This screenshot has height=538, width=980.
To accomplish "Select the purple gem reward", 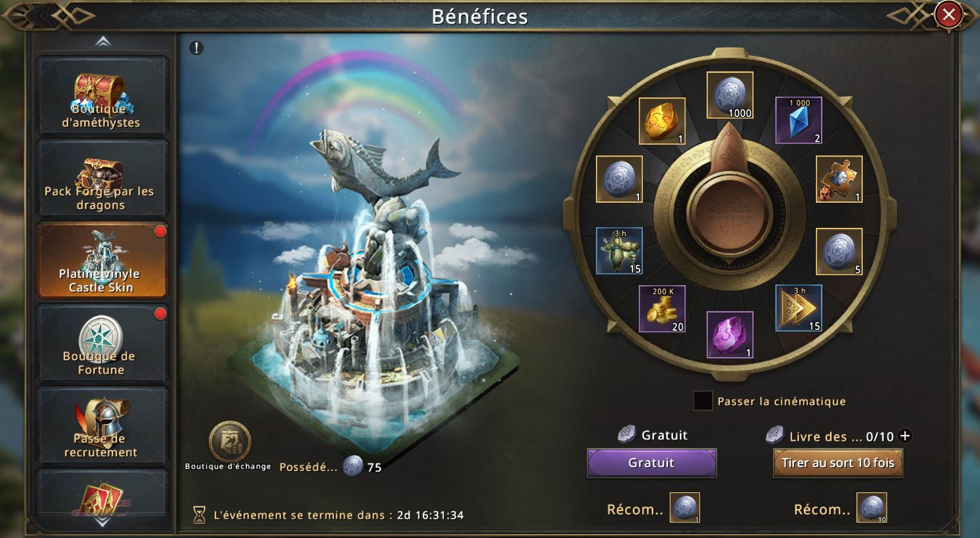I will pos(730,335).
